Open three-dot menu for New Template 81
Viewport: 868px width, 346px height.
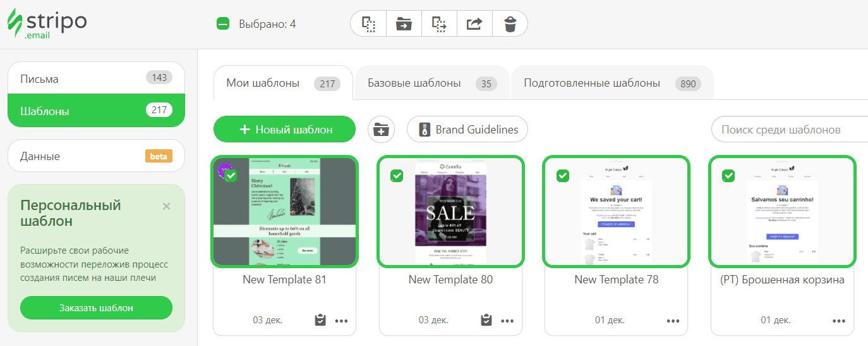click(342, 321)
